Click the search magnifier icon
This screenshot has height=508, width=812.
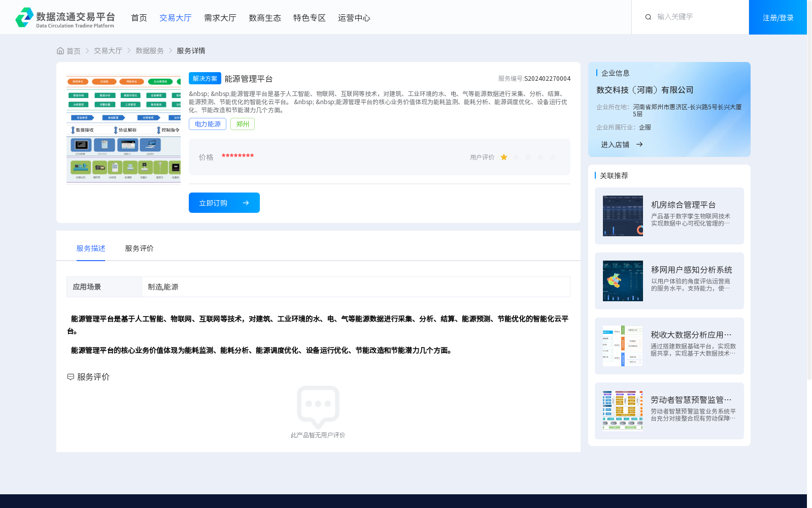click(x=648, y=17)
